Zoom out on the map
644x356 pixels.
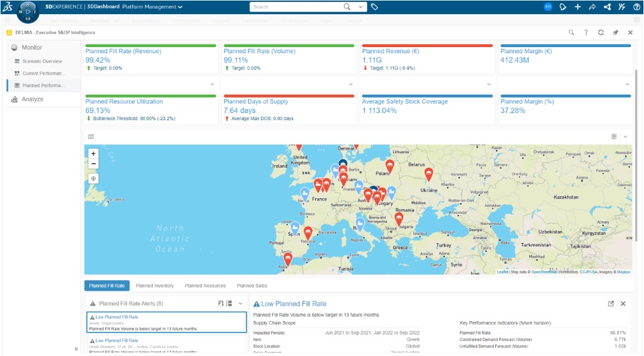(94, 164)
